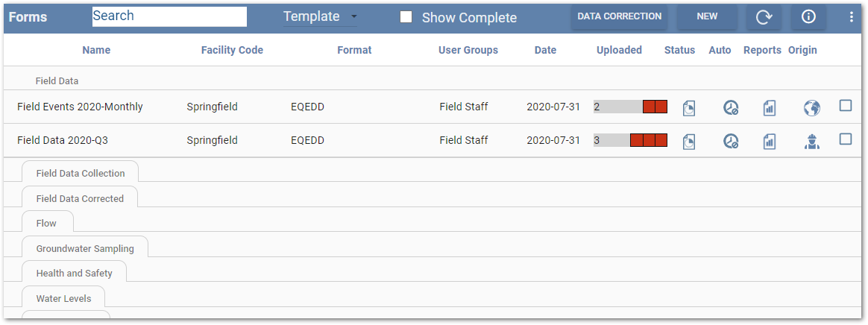The height and width of the screenshot is (325, 868).
Task: Click auto icon for Field Data 2020-Q3
Action: tap(730, 140)
